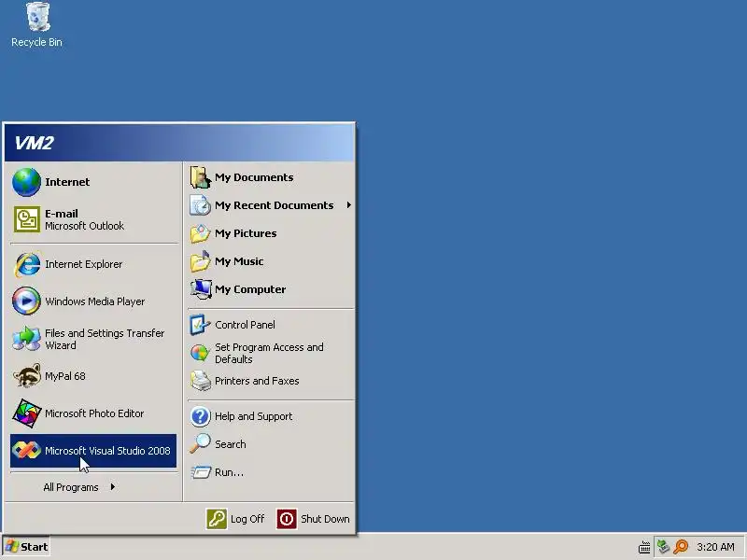Launch MyPal 68 raccoon icon
Viewport: 747px width, 560px height.
point(26,376)
